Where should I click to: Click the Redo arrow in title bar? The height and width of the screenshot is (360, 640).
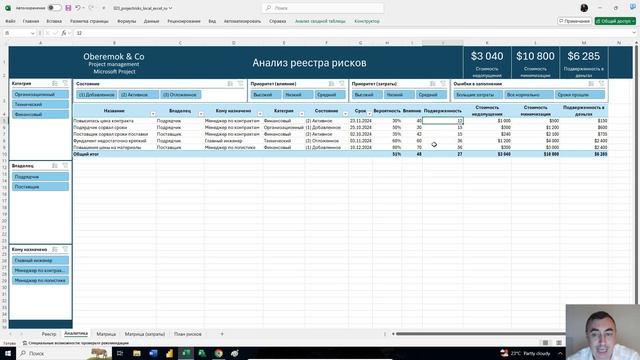pyautogui.click(x=91, y=8)
